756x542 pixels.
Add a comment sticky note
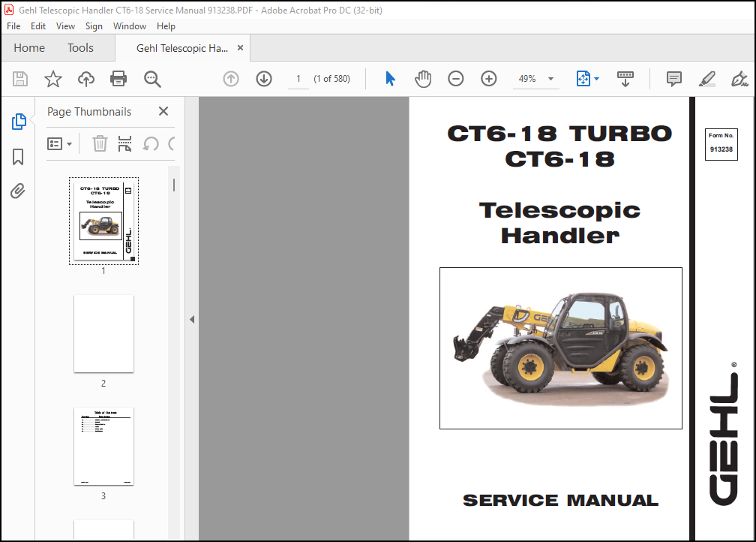pos(673,79)
